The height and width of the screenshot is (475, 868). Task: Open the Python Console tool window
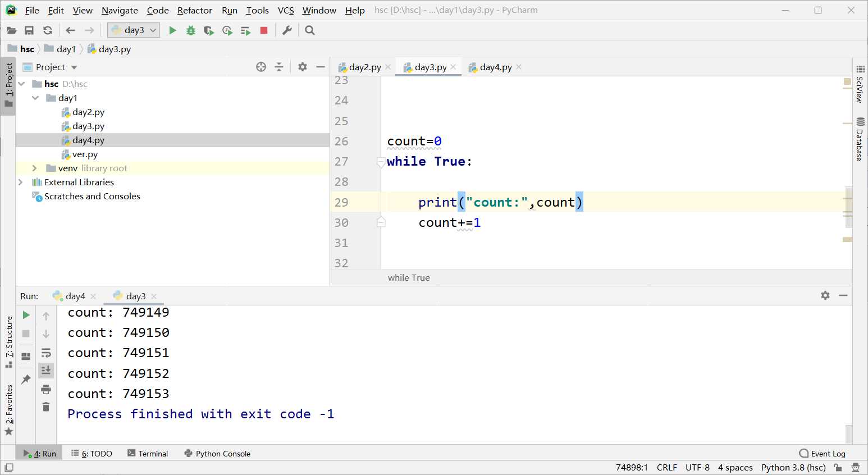coord(217,454)
